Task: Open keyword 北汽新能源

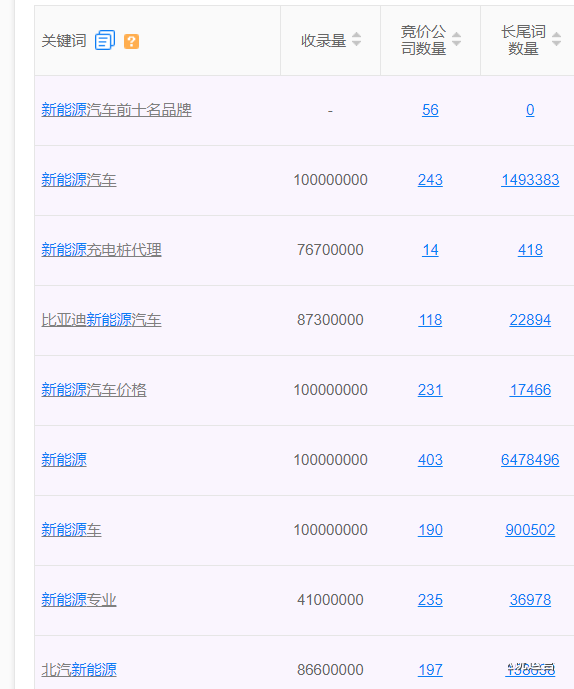Action: point(79,670)
